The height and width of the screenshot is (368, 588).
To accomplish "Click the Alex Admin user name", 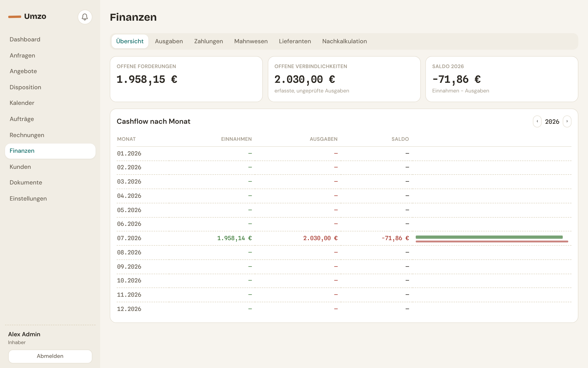I will pos(24,334).
